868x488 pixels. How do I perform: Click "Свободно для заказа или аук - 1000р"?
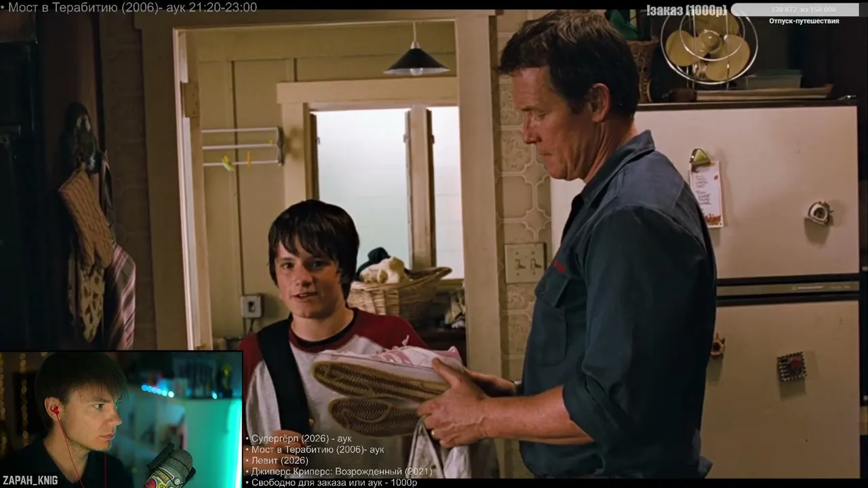click(334, 483)
